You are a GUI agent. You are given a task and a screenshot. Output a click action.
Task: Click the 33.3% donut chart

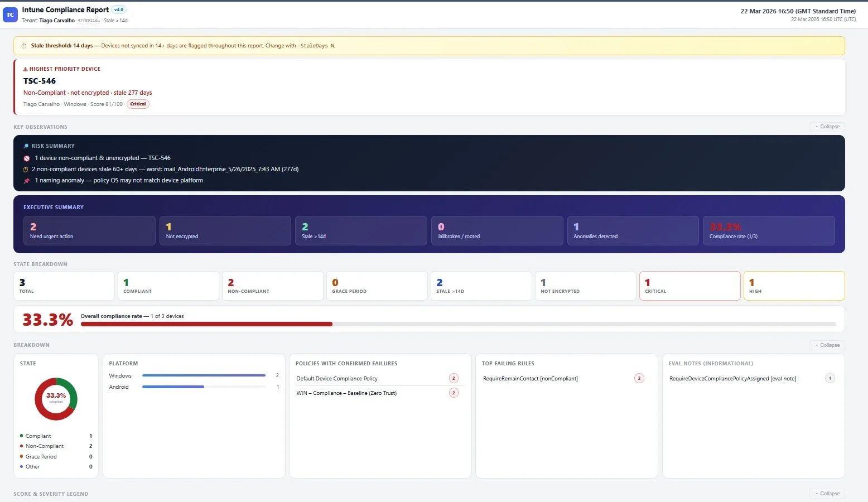pos(56,398)
